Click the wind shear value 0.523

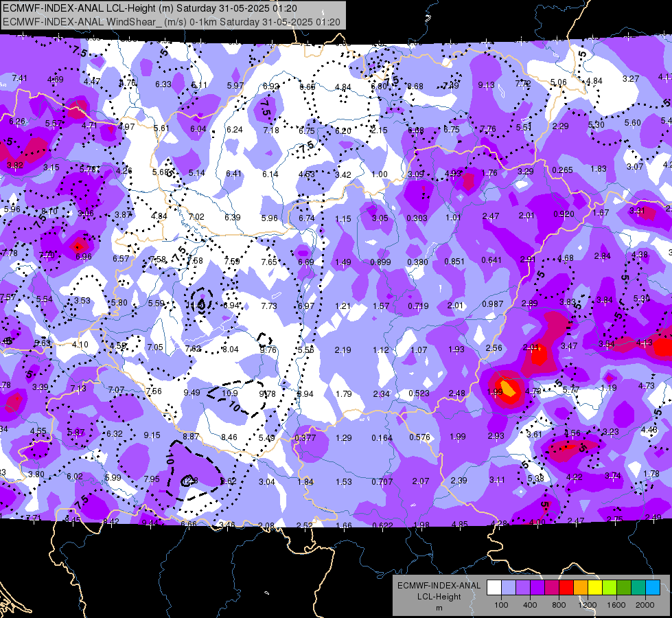point(419,393)
